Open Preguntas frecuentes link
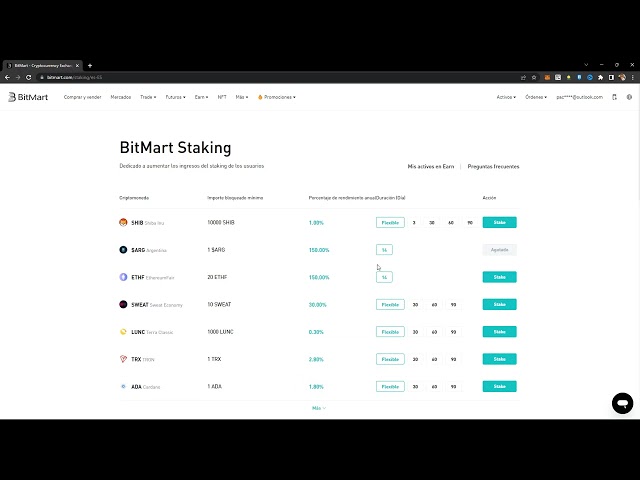This screenshot has width=640, height=480. click(x=493, y=167)
